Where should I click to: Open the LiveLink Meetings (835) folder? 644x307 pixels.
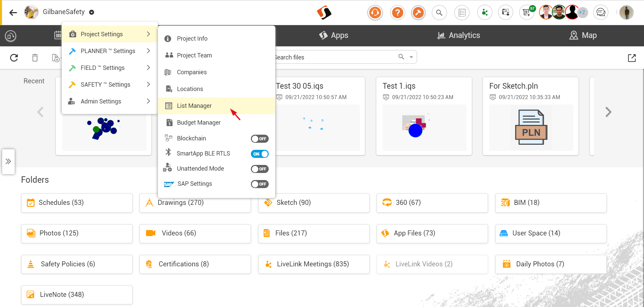pyautogui.click(x=314, y=264)
